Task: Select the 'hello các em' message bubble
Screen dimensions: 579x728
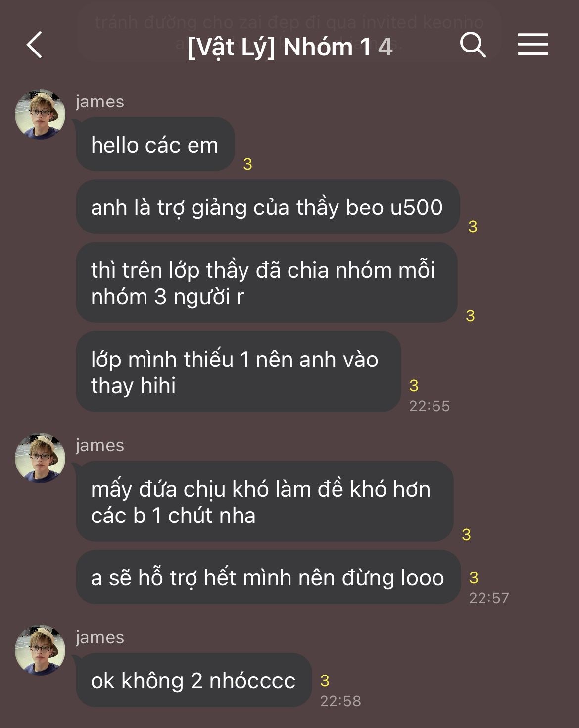Action: tap(155, 145)
